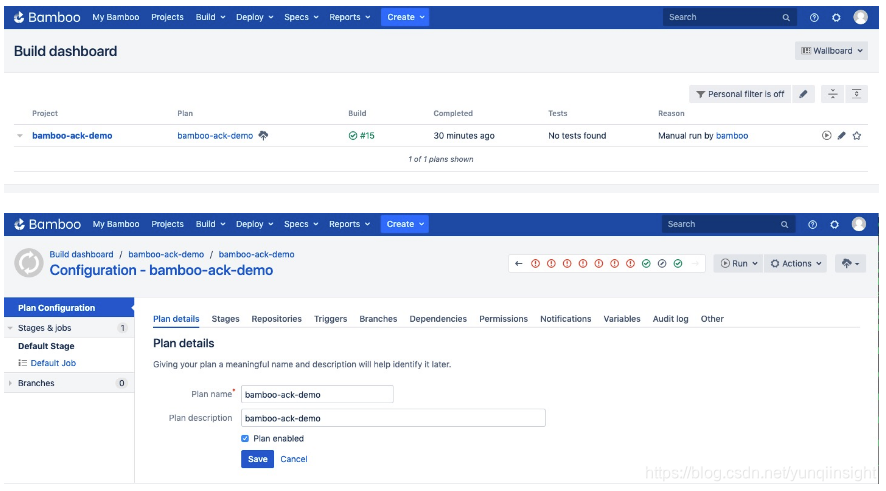
Task: Open the Permissions tab
Action: 503,319
